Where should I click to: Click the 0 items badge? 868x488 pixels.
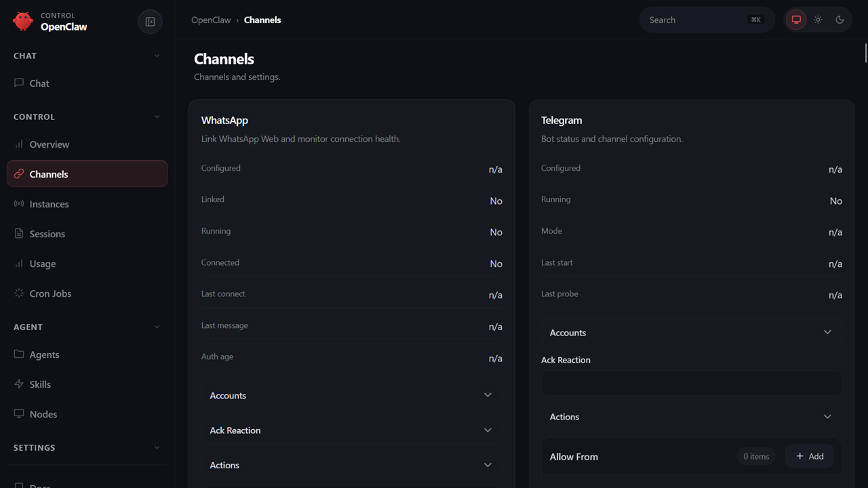[x=756, y=456]
